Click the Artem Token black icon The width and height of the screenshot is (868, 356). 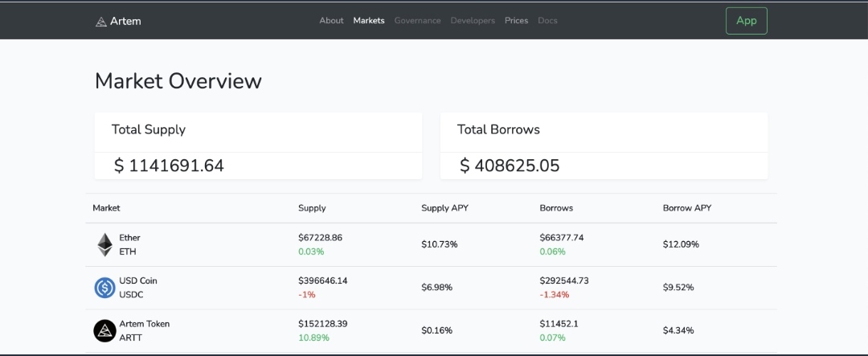pos(104,331)
